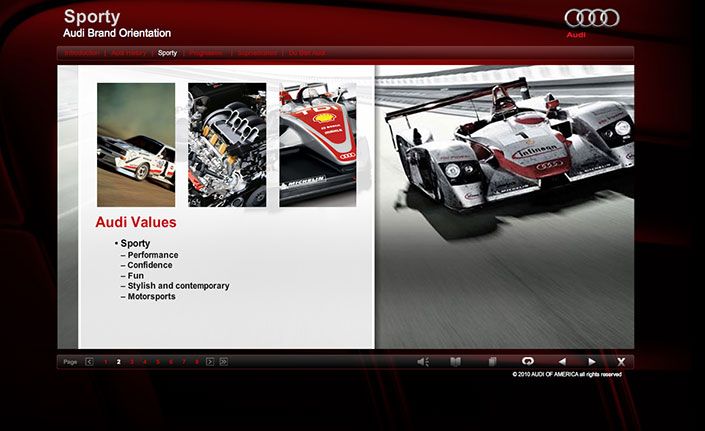The height and width of the screenshot is (431, 705).
Task: Go to page 5
Action: point(158,362)
